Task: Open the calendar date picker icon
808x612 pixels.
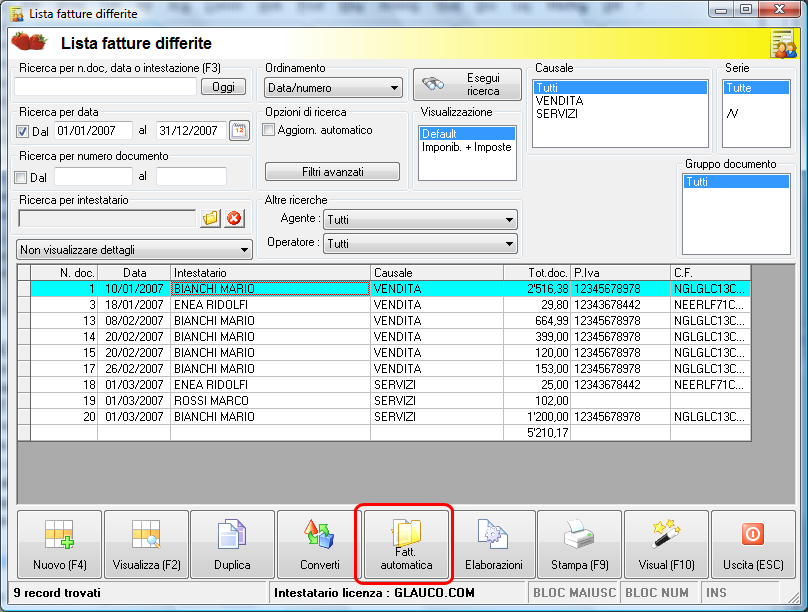Action: 240,131
